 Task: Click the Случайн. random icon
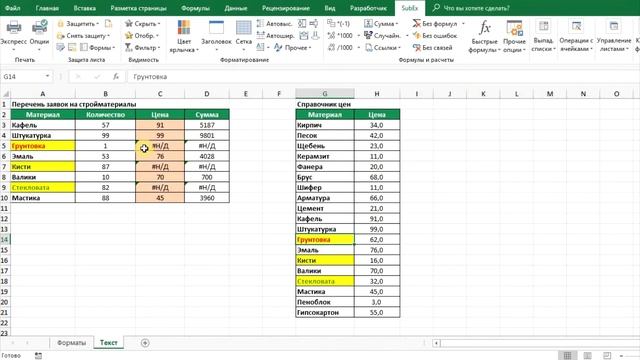pyautogui.click(x=368, y=36)
